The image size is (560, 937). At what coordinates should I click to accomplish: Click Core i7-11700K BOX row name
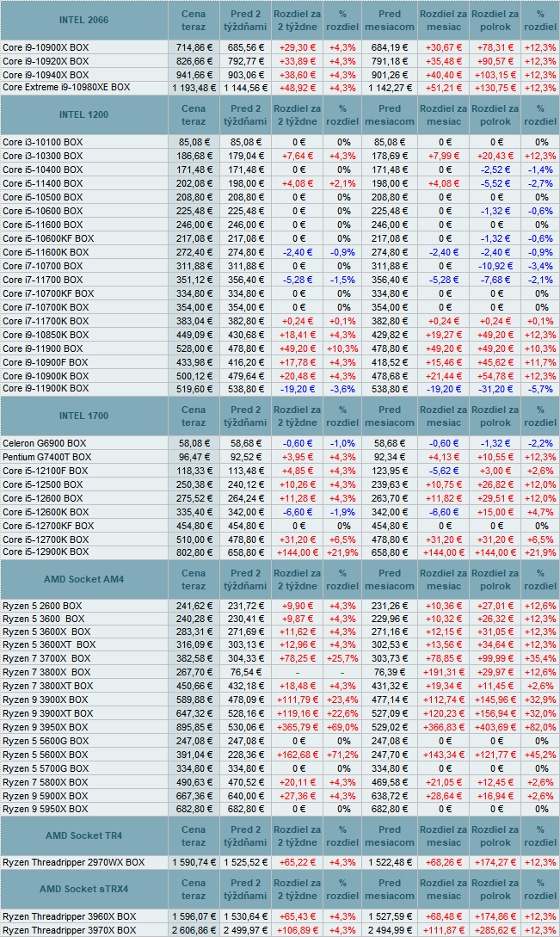[x=46, y=321]
